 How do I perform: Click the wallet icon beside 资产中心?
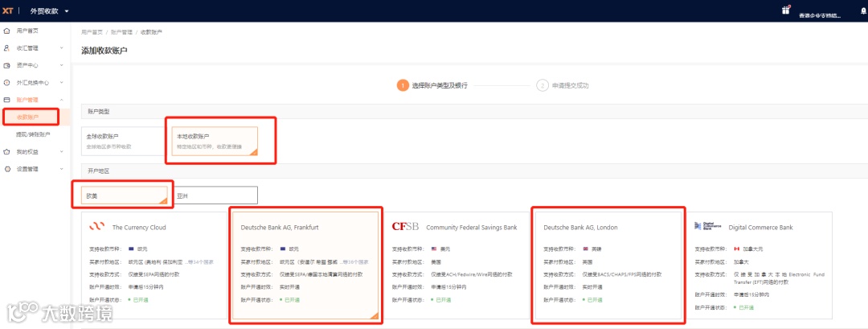pyautogui.click(x=6, y=65)
